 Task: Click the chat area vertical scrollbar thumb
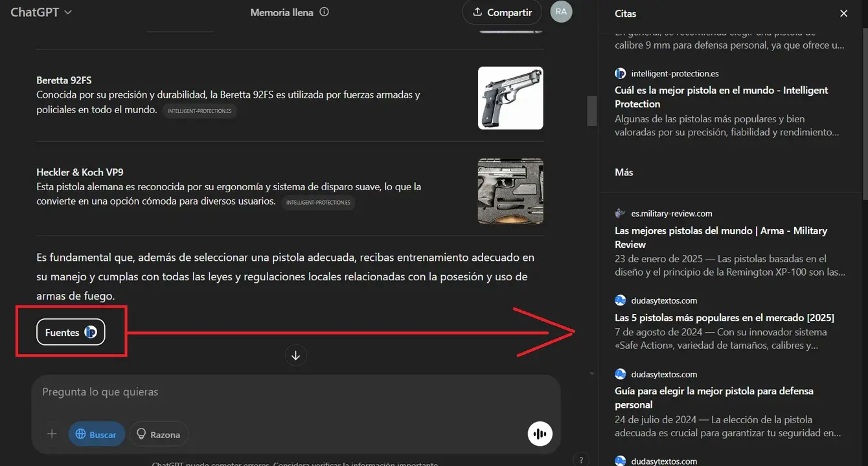[591, 111]
